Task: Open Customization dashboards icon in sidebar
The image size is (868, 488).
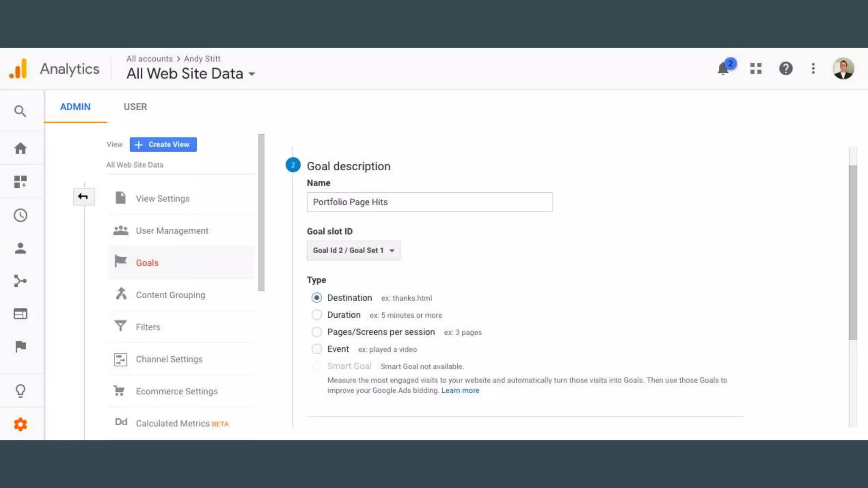Action: (20, 182)
